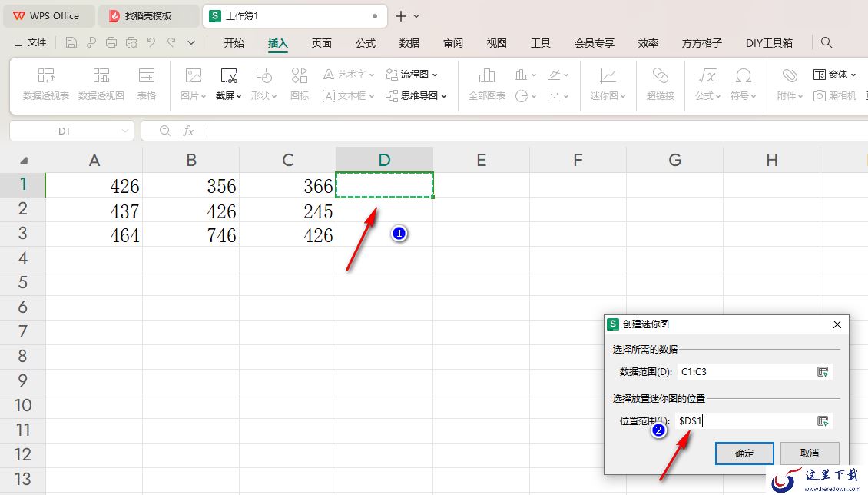
Task: Click the 表格 table icon
Action: coord(147,84)
